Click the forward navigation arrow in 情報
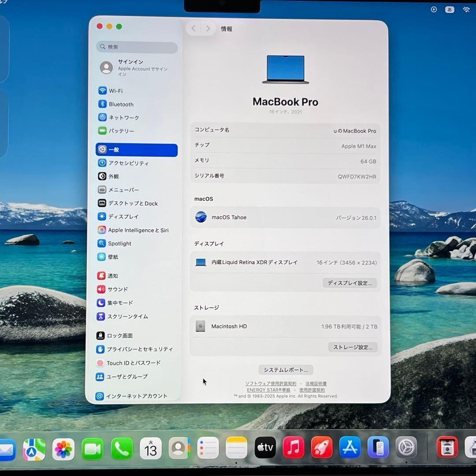Viewport: 476px width, 476px height. tap(208, 28)
